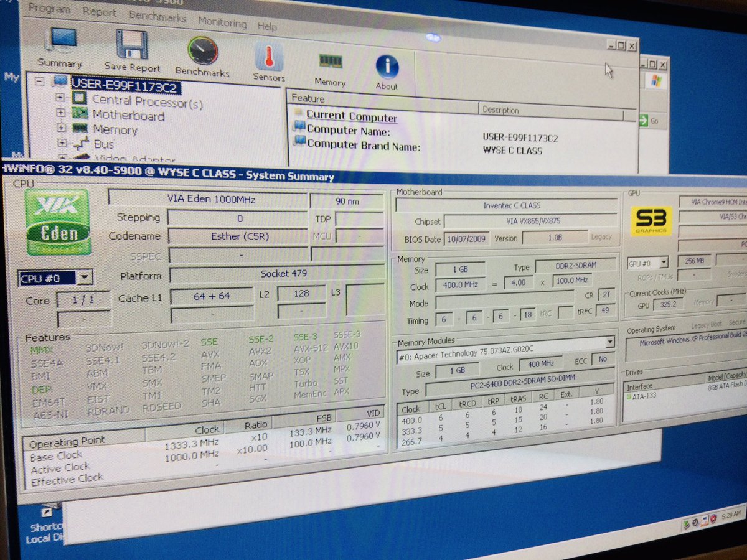Open the Memory toolbar icon

pos(331,61)
